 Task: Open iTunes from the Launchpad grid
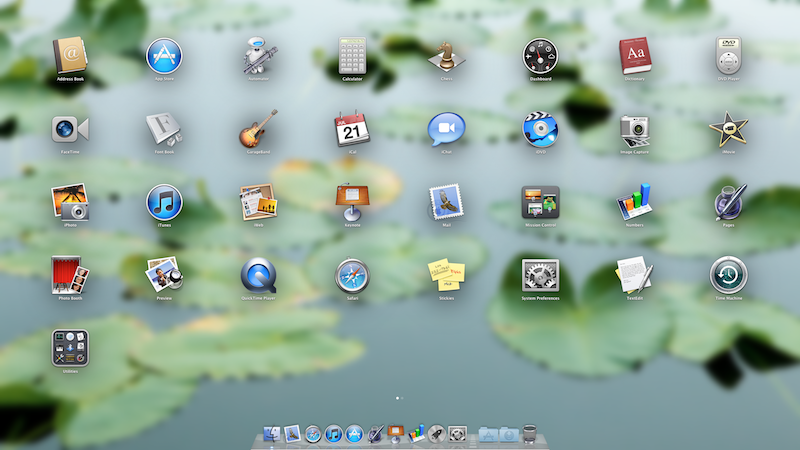coord(164,203)
